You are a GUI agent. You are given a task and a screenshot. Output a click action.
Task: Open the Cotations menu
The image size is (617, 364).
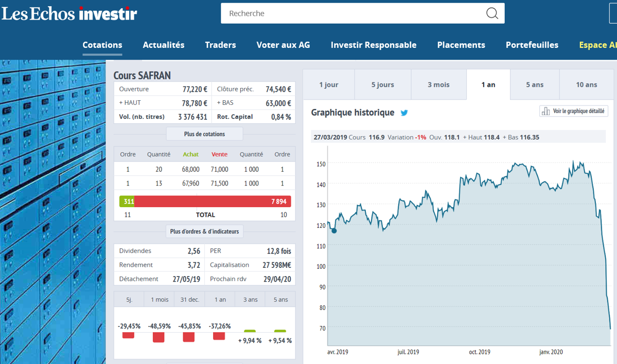point(102,45)
